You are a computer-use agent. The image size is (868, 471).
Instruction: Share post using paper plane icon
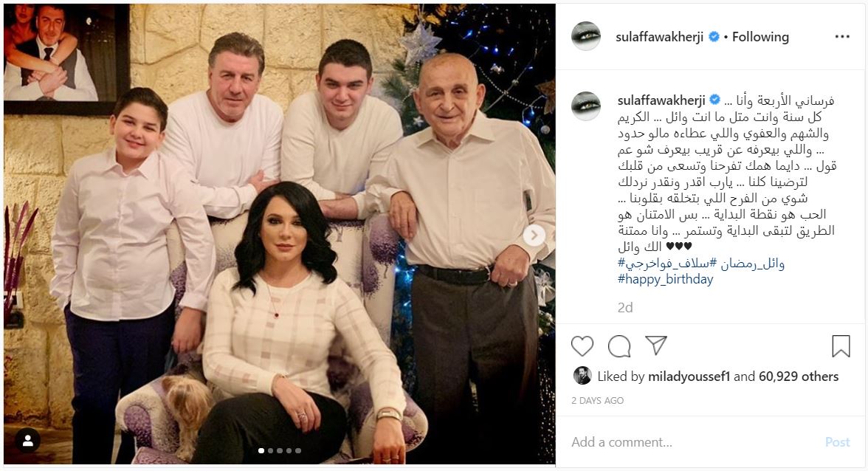point(656,345)
